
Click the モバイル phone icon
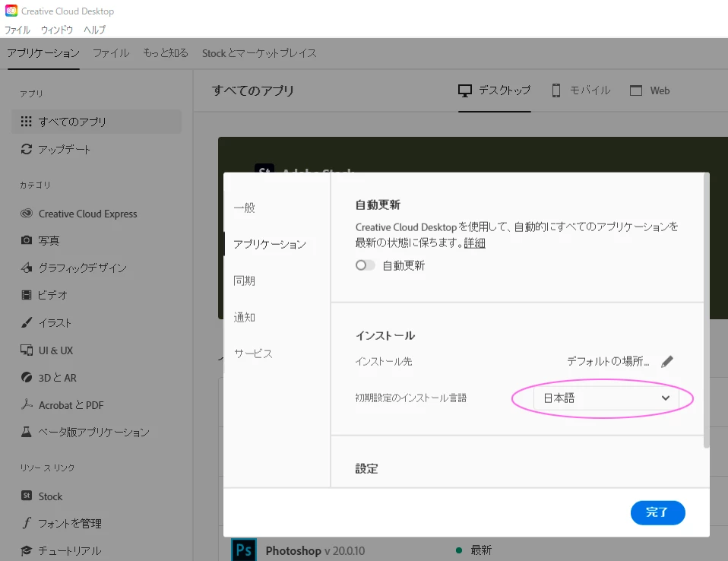[x=555, y=90]
